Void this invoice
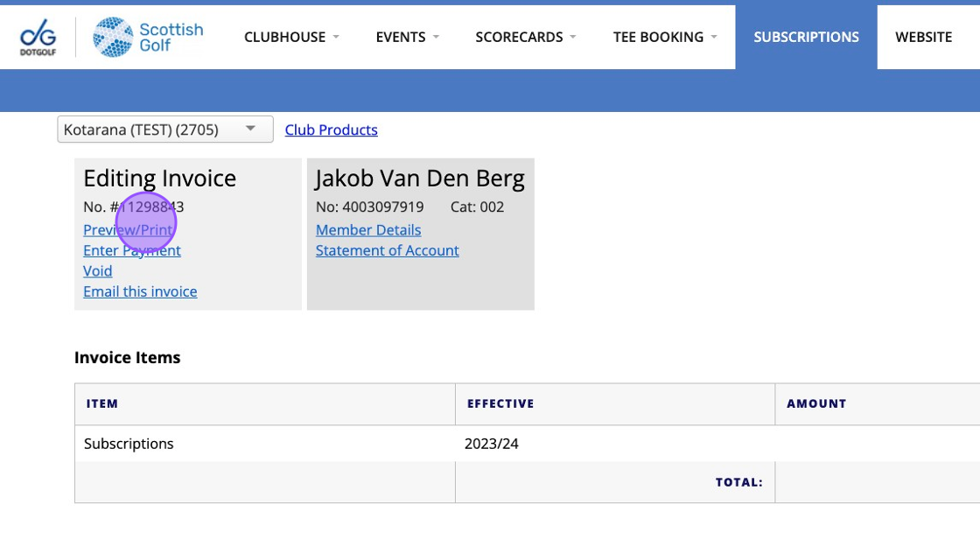Viewport: 980px width, 547px height. tap(98, 271)
